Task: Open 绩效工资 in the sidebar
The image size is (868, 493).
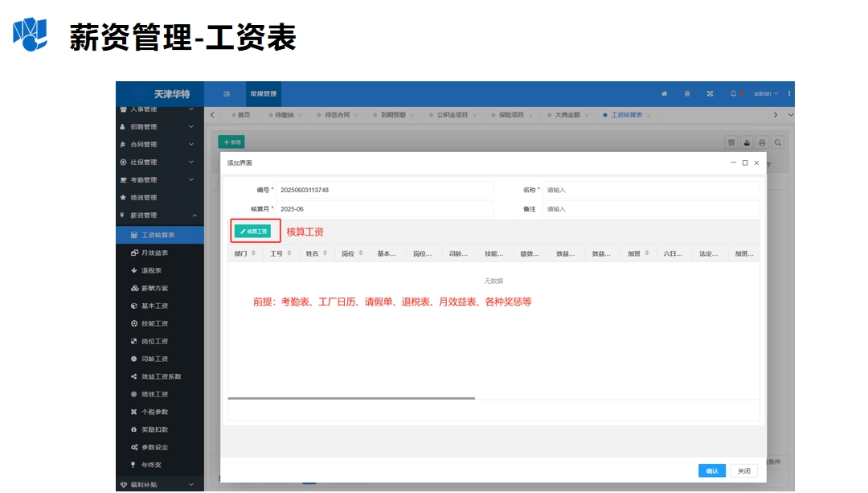Action: [x=160, y=394]
